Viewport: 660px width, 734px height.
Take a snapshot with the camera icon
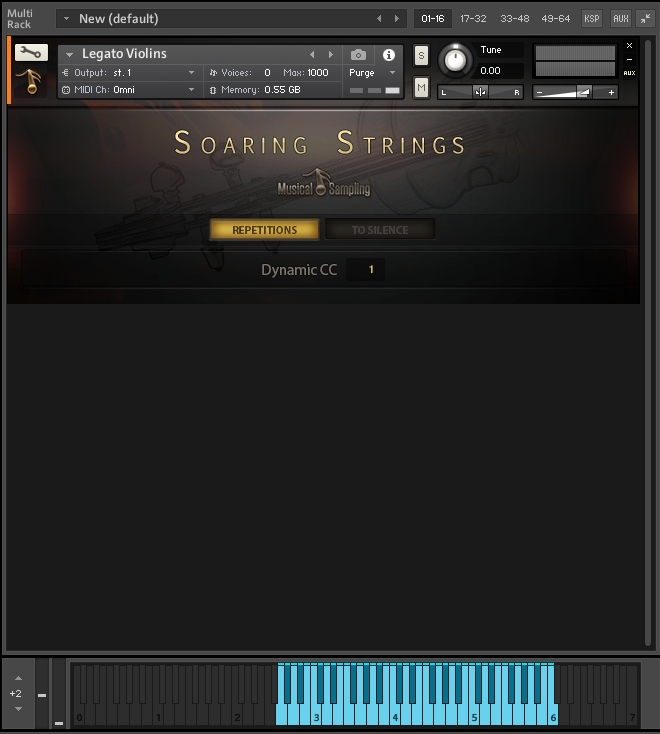point(358,55)
